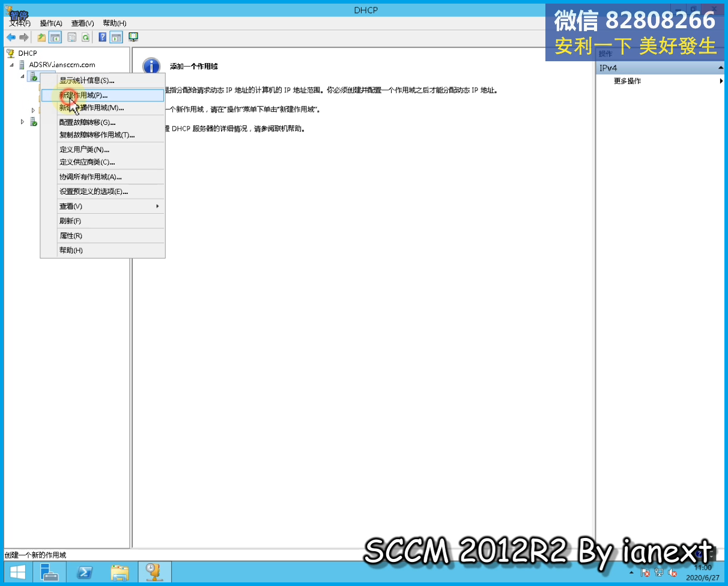Image resolution: width=728 pixels, height=586 pixels.
Task: Click the taskbar date 2020/6/27
Action: tap(703, 577)
